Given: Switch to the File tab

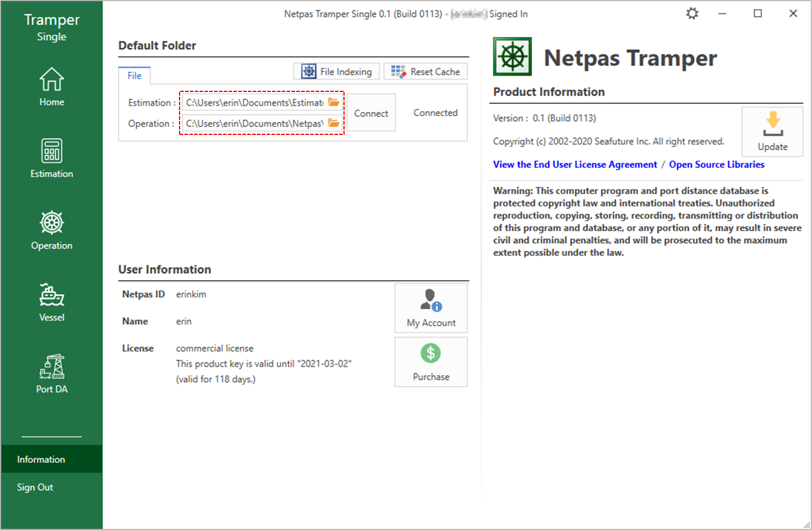Looking at the screenshot, I should [x=134, y=76].
